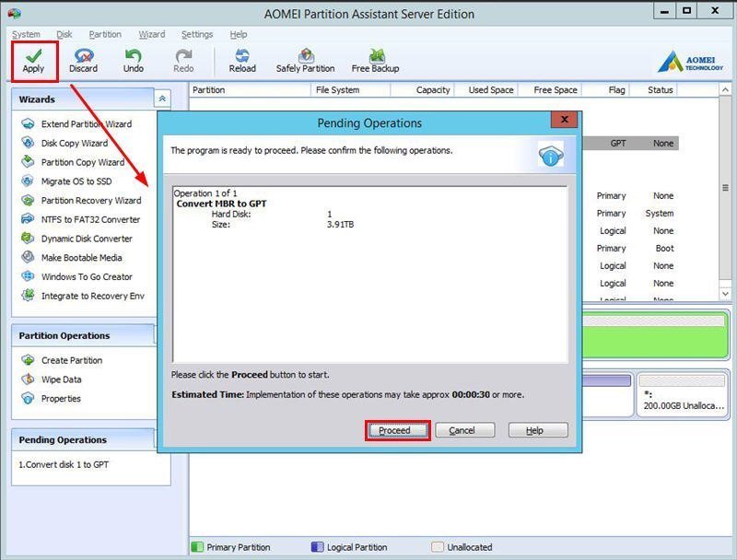Start Migrate OS to SSD wizard
The width and height of the screenshot is (737, 560).
pos(76,181)
